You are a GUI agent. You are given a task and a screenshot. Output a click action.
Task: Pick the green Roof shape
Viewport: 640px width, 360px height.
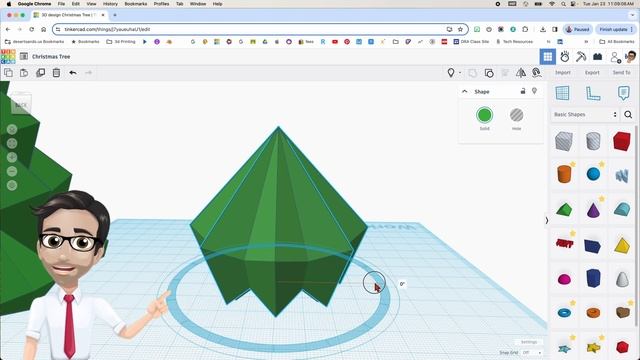[x=564, y=210]
